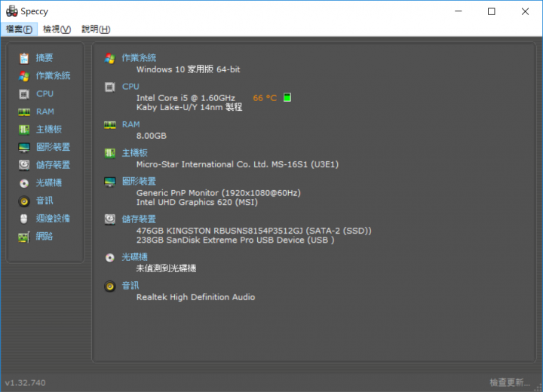The image size is (543, 392).
Task: Click the window resize grip at corner
Action: click(x=539, y=388)
